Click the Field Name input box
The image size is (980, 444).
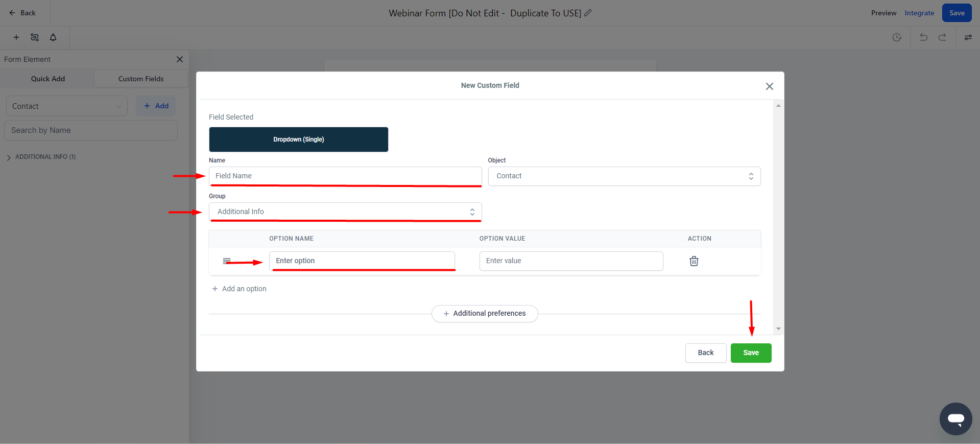pos(345,176)
